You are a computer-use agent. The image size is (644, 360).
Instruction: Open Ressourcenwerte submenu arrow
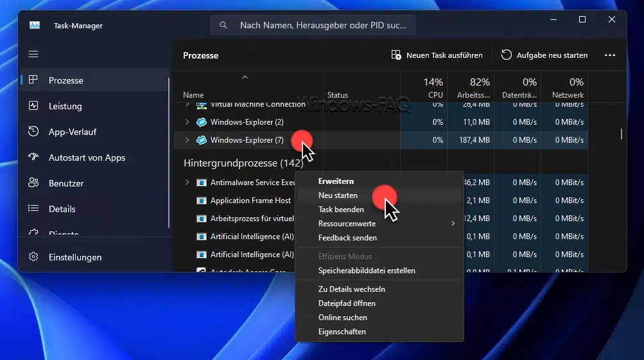click(453, 224)
